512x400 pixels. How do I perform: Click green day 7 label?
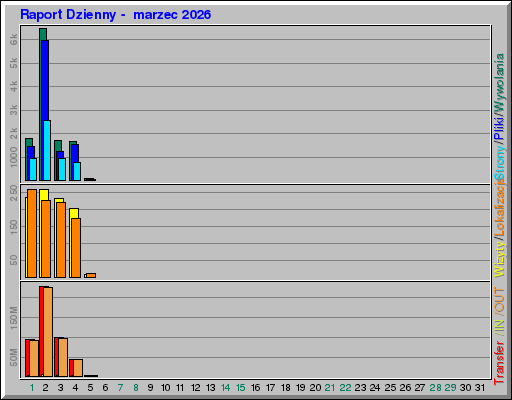coord(120,388)
